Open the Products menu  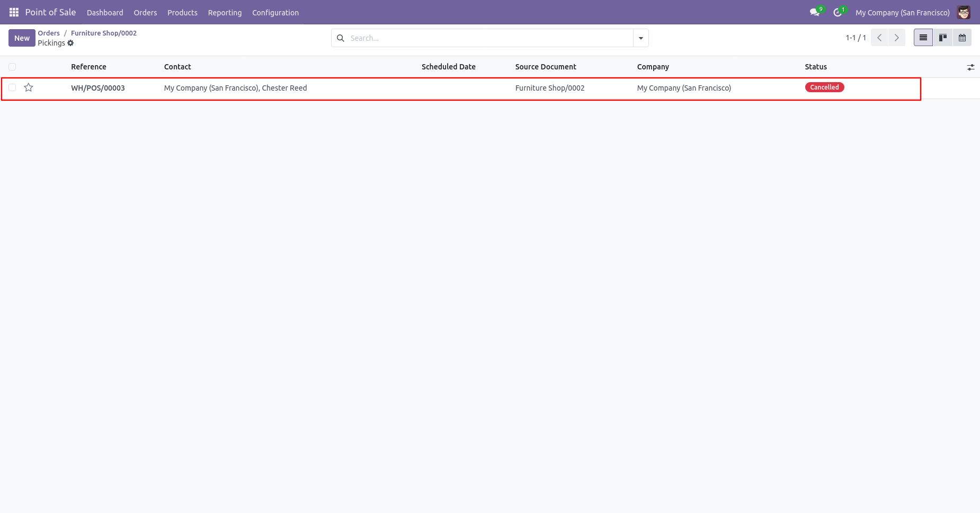[182, 13]
